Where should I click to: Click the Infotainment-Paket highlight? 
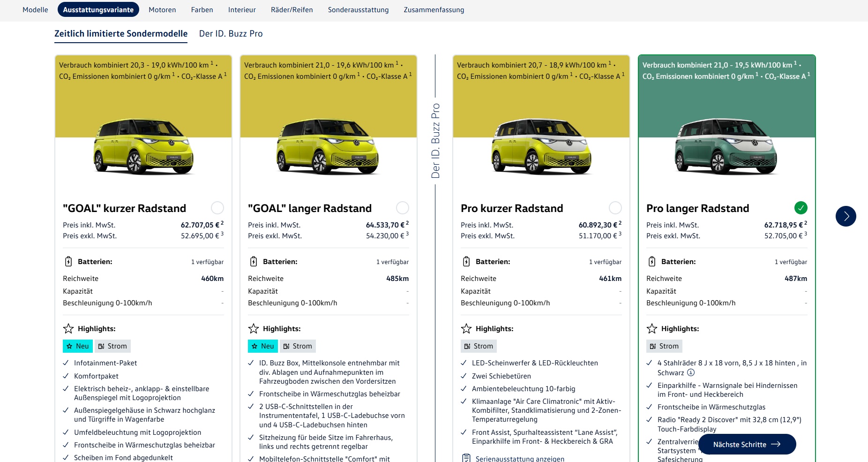click(x=105, y=363)
